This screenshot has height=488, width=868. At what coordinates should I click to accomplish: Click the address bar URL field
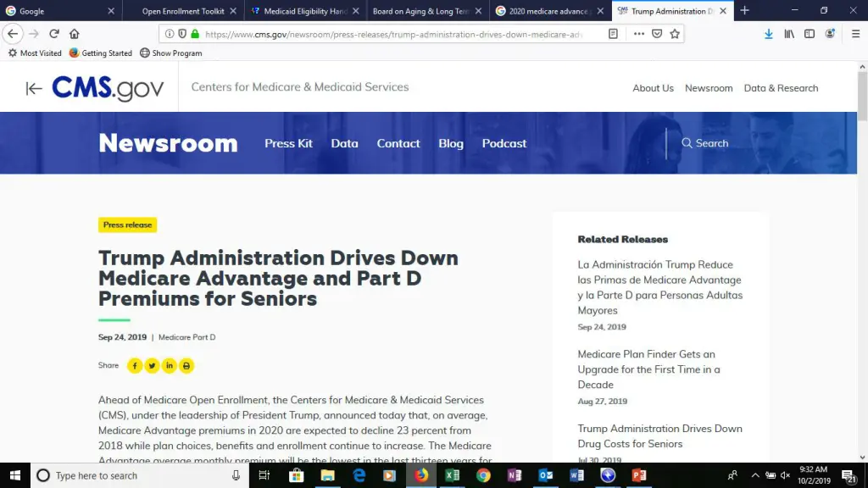pos(393,34)
